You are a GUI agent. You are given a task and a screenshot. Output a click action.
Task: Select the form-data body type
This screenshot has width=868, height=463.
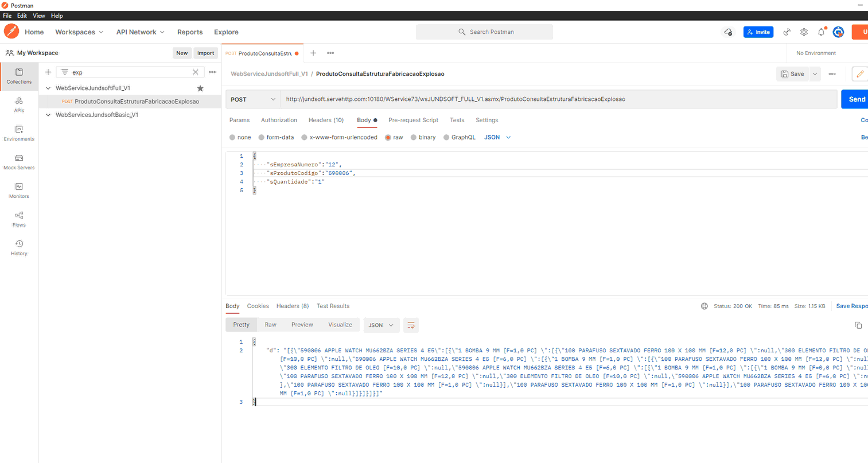point(262,138)
